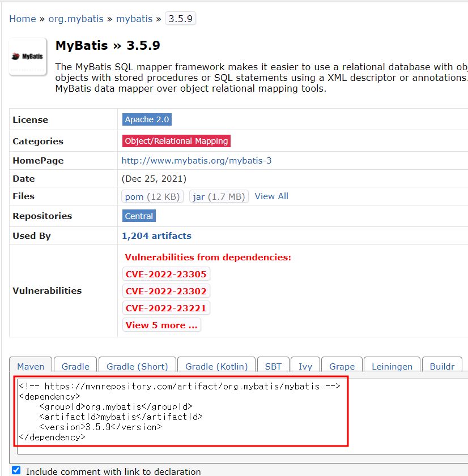Viewport: 468px width, 476px height.
Task: Switch to the Gradle tab
Action: point(75,366)
